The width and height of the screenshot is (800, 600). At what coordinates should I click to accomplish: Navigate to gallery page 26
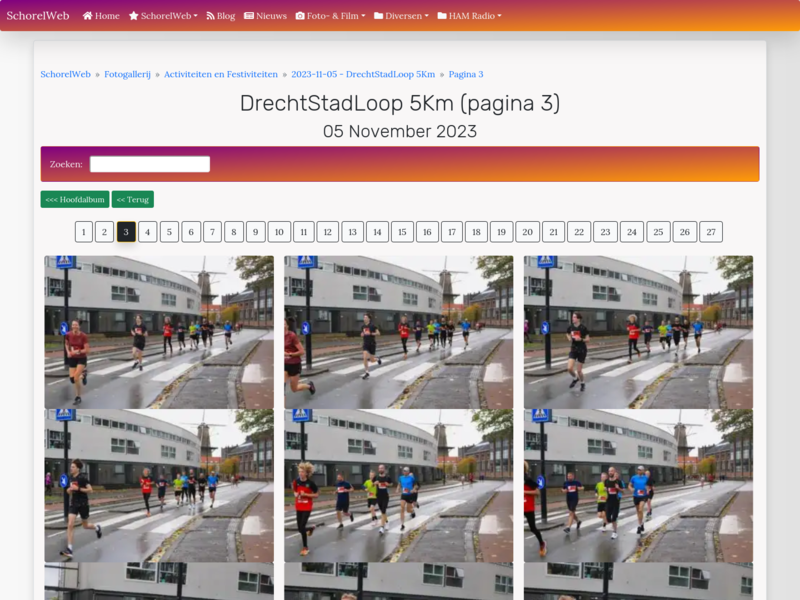685,232
